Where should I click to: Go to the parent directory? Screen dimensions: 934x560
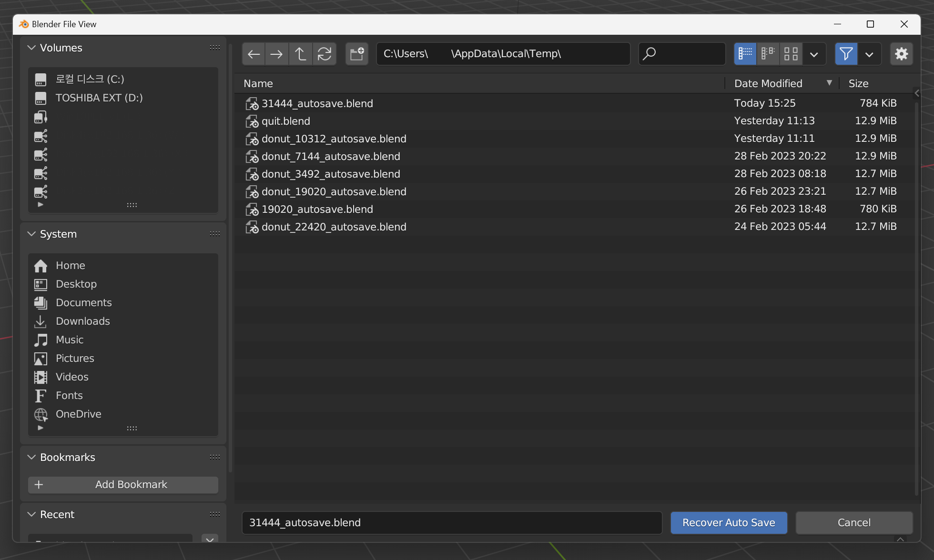pyautogui.click(x=300, y=54)
